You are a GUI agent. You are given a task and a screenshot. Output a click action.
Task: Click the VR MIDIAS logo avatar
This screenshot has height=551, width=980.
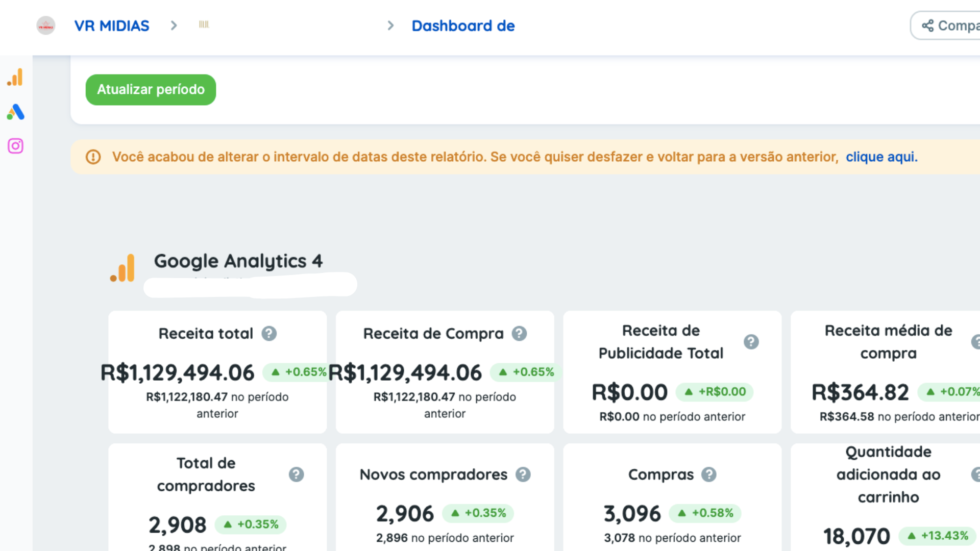[x=46, y=26]
